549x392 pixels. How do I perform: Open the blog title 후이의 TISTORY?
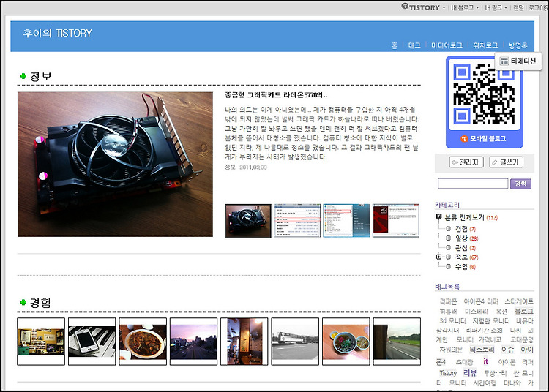(57, 33)
